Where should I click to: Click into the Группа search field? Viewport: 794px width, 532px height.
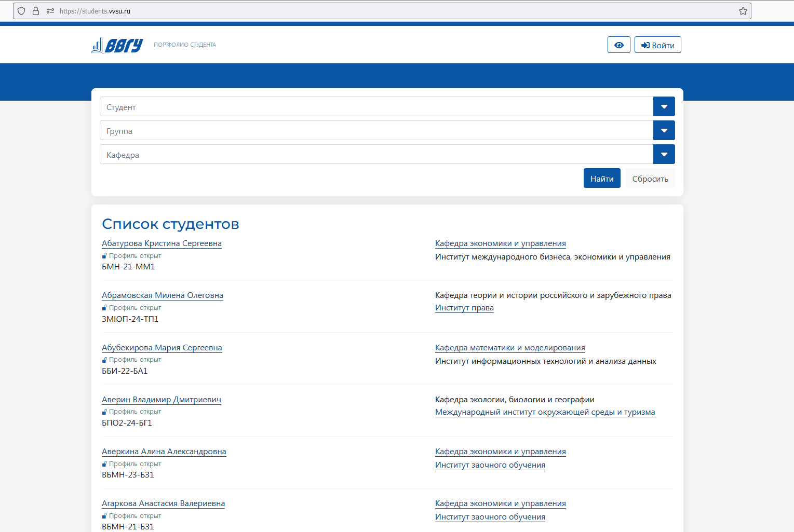click(x=376, y=131)
